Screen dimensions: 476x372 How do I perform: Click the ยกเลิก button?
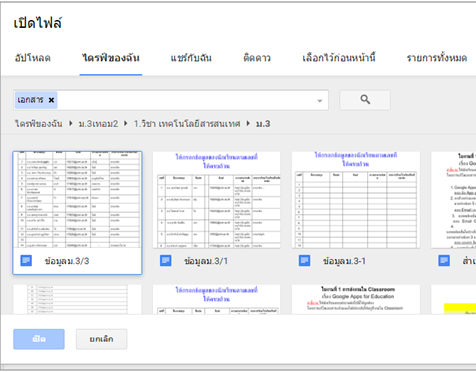[101, 339]
